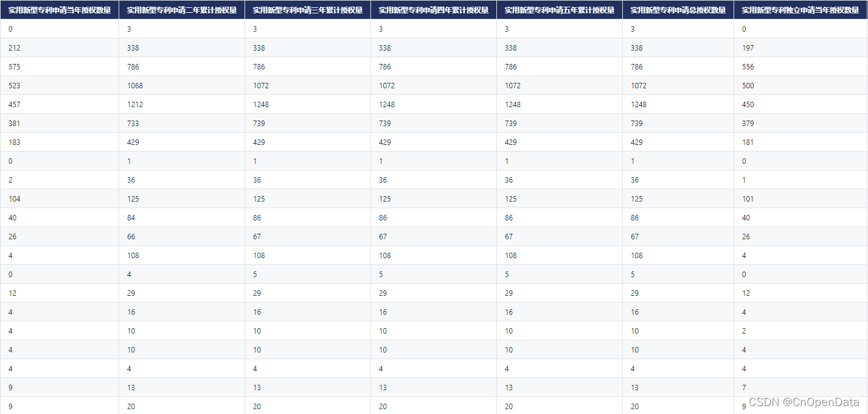Select the cell containing 84
Screen dimensions: 868x414
click(182, 217)
